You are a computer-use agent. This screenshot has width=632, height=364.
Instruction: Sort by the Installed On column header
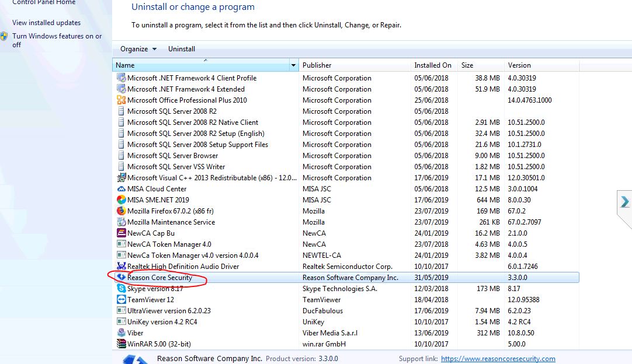434,65
